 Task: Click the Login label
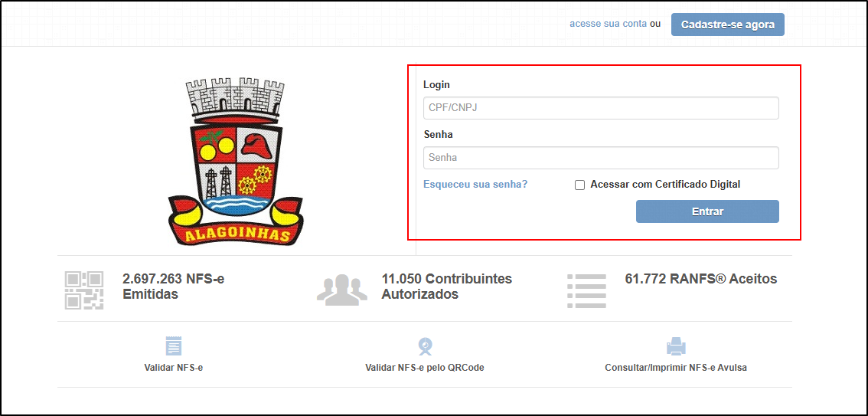(437, 85)
